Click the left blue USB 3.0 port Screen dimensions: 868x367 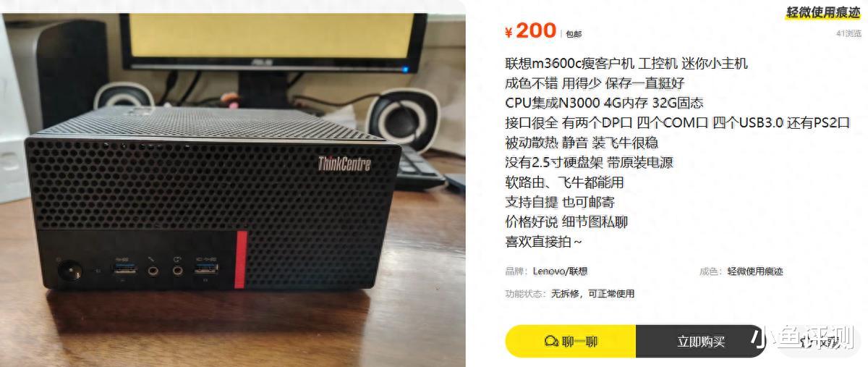pyautogui.click(x=122, y=270)
